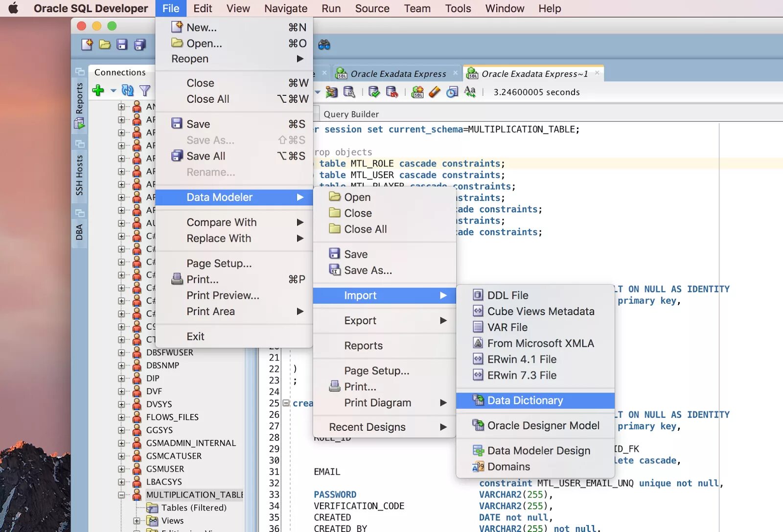Image resolution: width=783 pixels, height=532 pixels.
Task: Expand Recent Designs submenu
Action: pyautogui.click(x=385, y=427)
